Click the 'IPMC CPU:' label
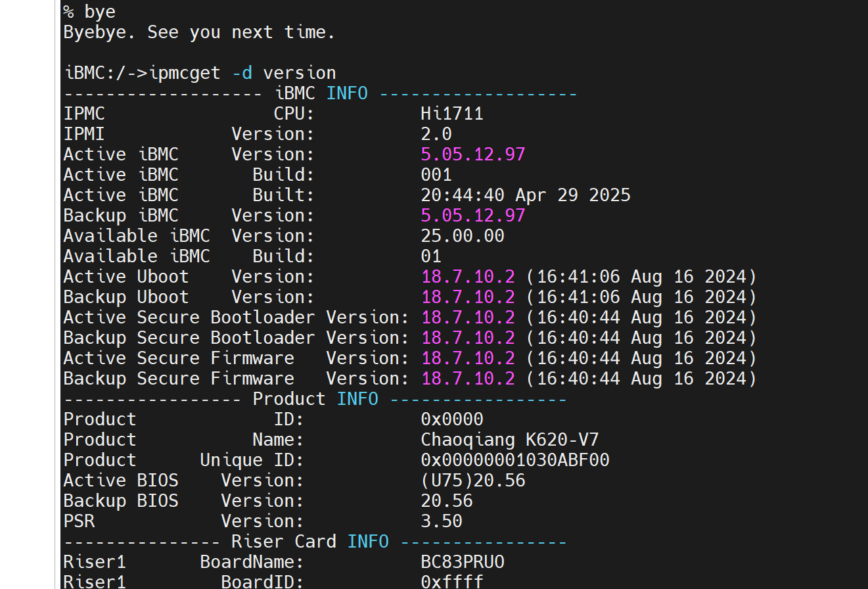Image resolution: width=868 pixels, height=589 pixels. (x=189, y=114)
